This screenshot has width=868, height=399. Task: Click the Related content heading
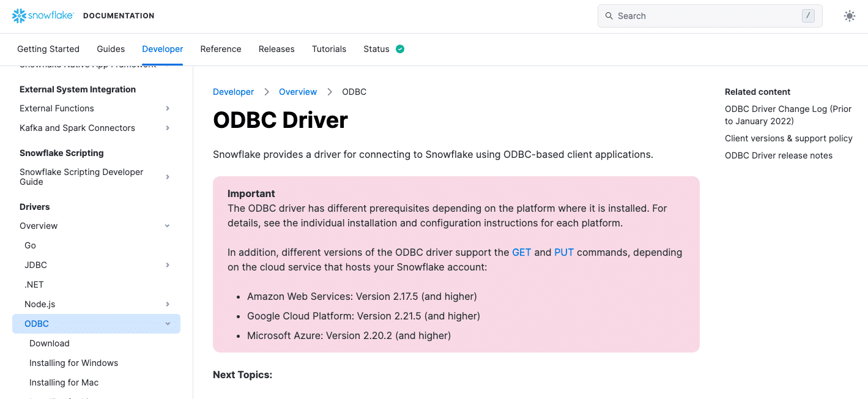758,92
